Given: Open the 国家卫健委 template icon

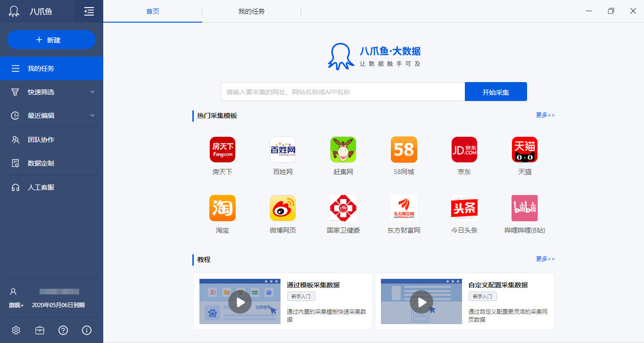Looking at the screenshot, I should click(x=343, y=208).
